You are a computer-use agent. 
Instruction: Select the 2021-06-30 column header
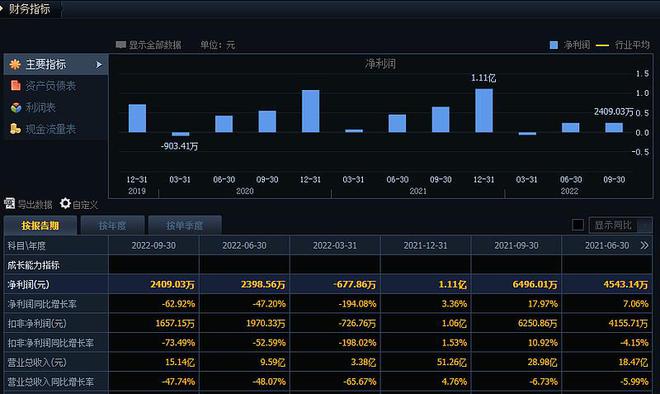tap(607, 245)
